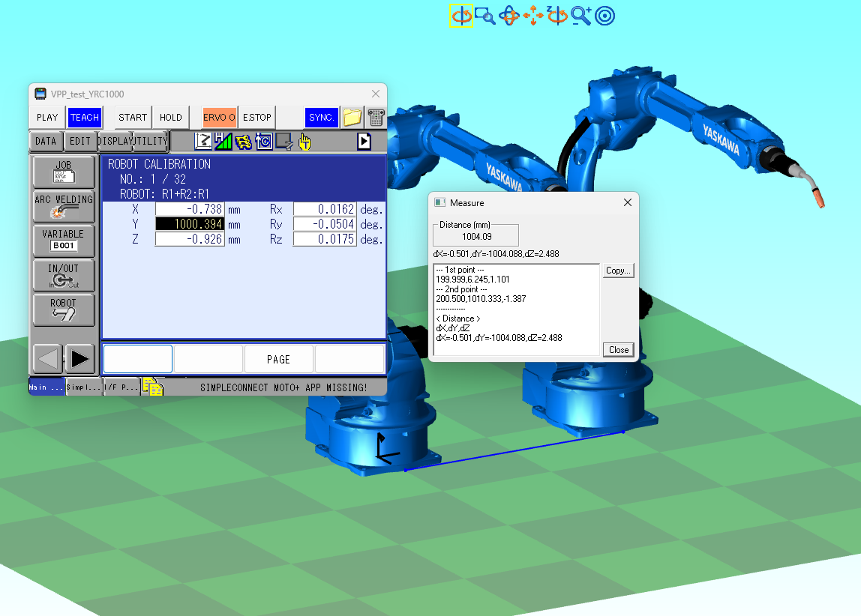This screenshot has height=616, width=861.
Task: Activate the zoom in/out magnifier tool
Action: tap(581, 16)
